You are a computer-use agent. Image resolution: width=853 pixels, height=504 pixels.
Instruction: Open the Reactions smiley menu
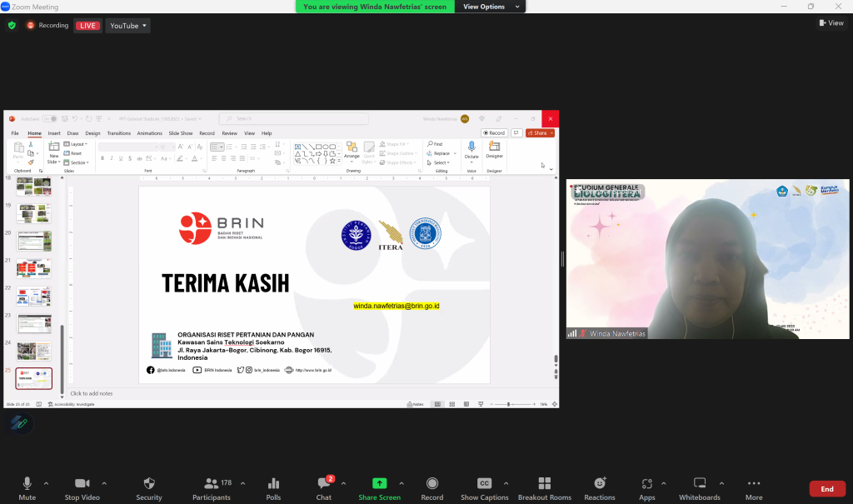tap(600, 488)
